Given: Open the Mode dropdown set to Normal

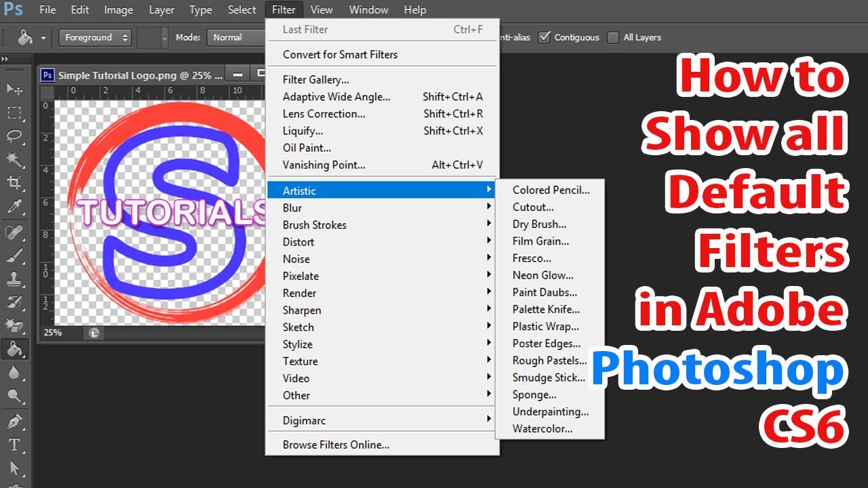Looking at the screenshot, I should pyautogui.click(x=236, y=38).
